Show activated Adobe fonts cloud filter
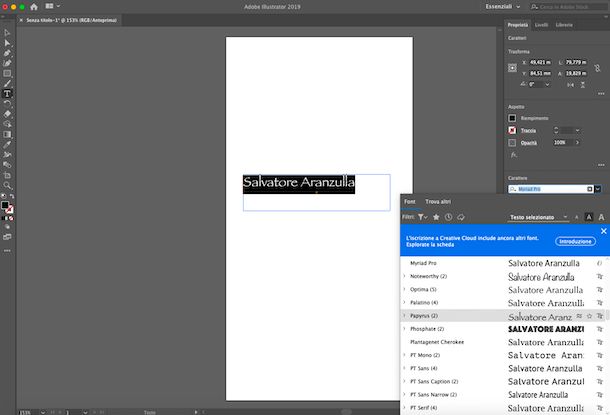The width and height of the screenshot is (610, 415). pyautogui.click(x=461, y=217)
